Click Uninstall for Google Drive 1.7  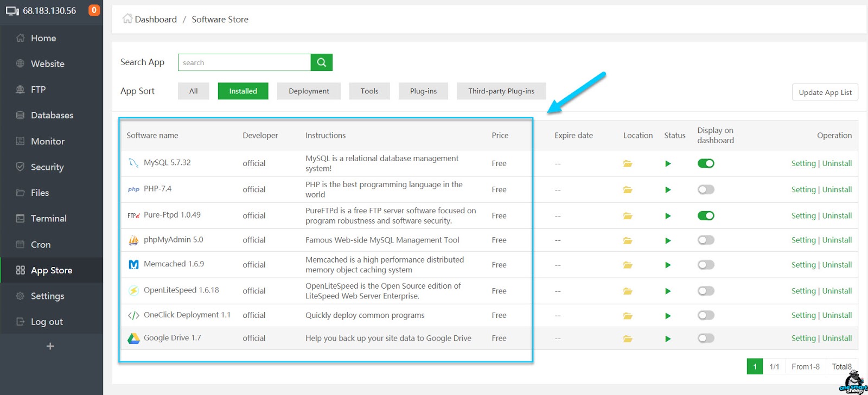(837, 338)
